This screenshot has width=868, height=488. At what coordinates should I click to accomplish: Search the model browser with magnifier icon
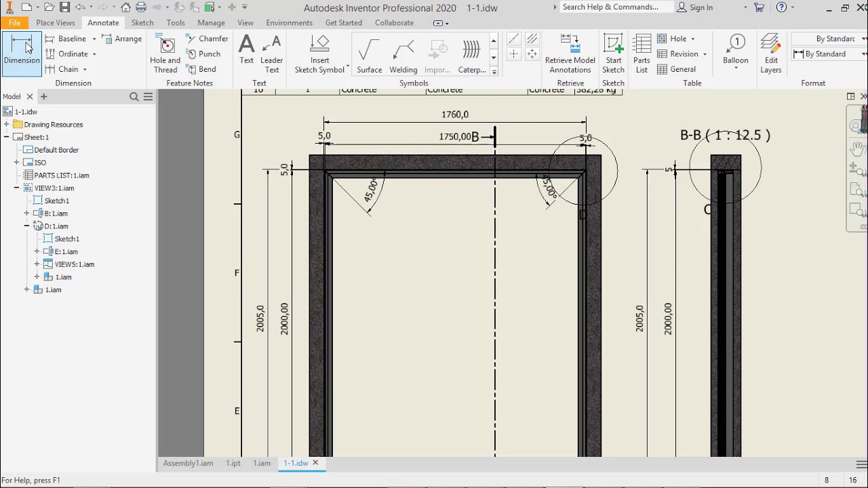coord(134,97)
